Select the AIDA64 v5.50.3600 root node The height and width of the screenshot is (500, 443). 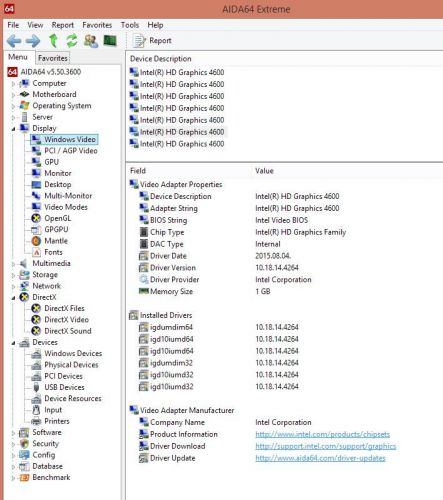(51, 72)
